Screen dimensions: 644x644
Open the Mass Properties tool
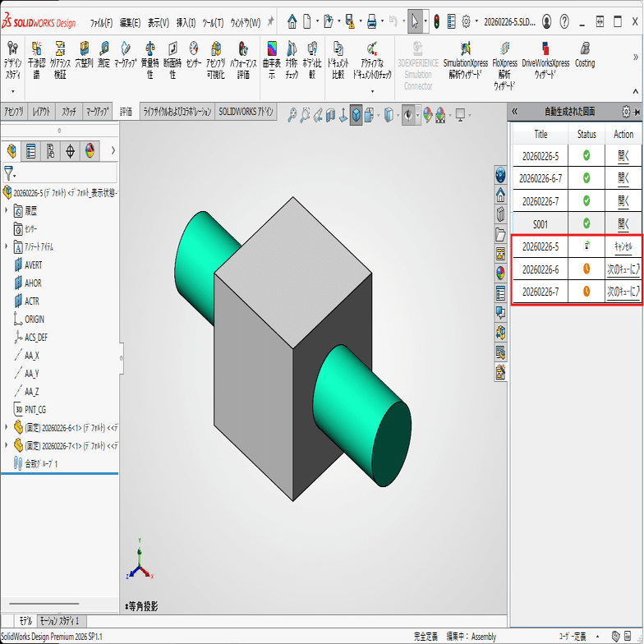[x=149, y=61]
